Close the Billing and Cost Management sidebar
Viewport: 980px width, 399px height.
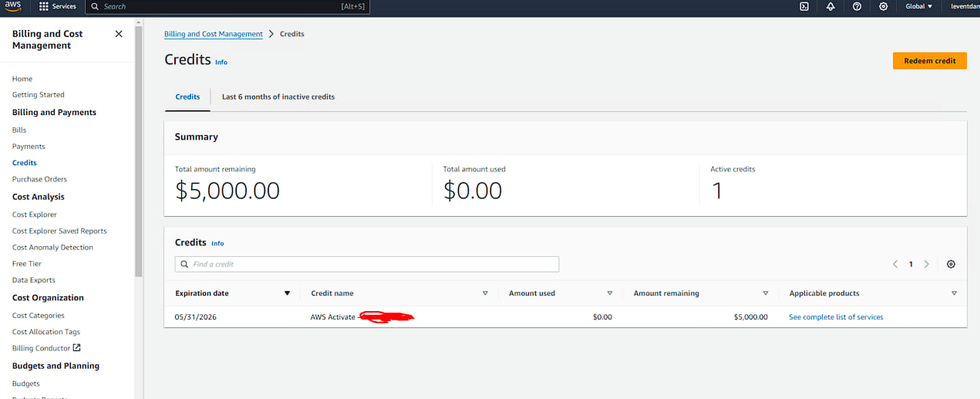click(119, 34)
